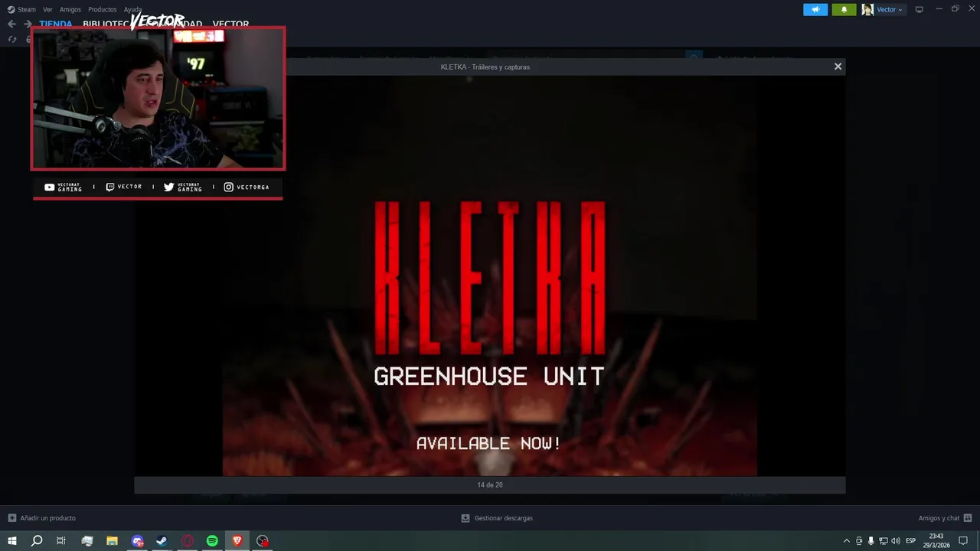Open Windows search magnifier
Viewport: 980px width, 551px height.
point(36,541)
